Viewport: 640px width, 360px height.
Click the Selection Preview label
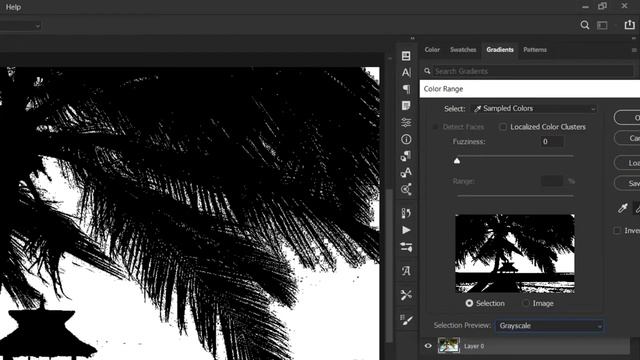click(x=462, y=325)
